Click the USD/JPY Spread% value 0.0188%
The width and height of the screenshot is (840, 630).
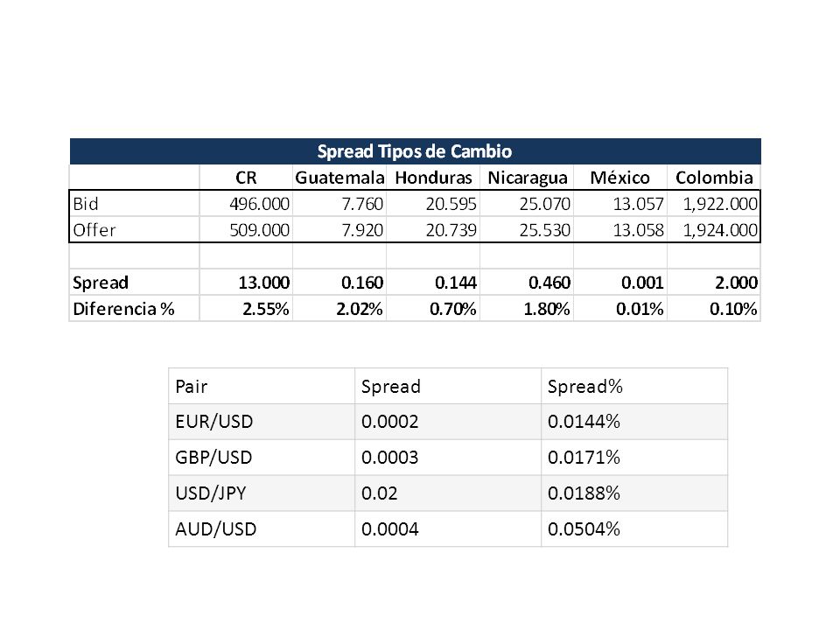[584, 493]
